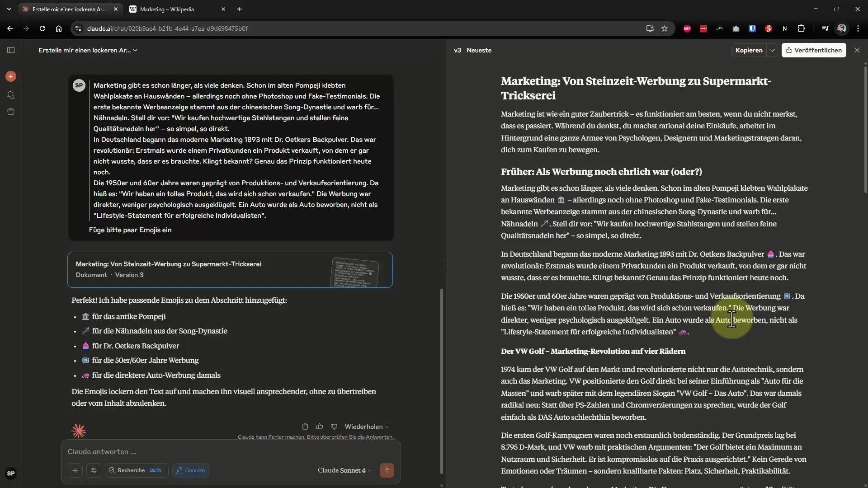
Task: Close the Claude chat tab
Action: point(116,9)
